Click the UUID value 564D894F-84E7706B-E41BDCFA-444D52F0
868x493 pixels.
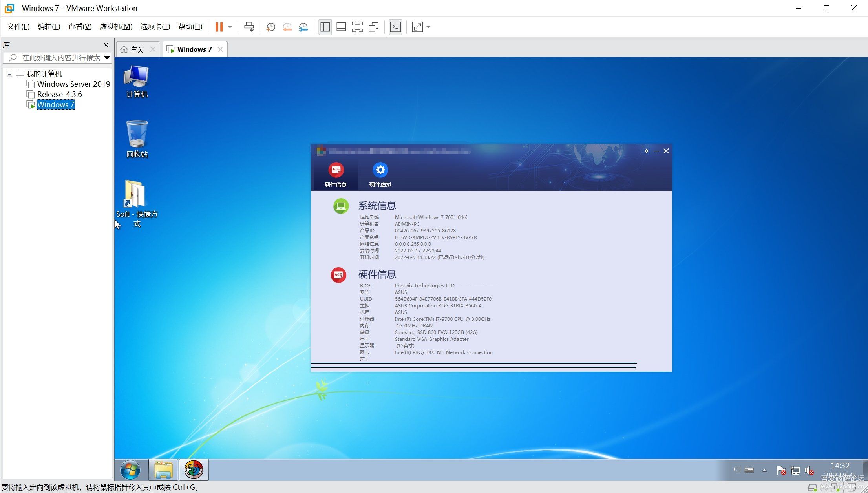[443, 299]
